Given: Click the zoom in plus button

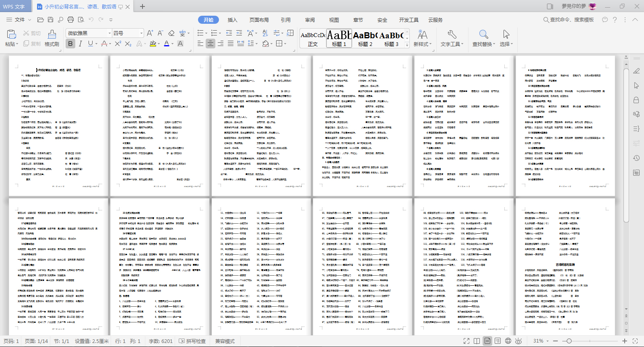Looking at the screenshot, I should (625, 341).
